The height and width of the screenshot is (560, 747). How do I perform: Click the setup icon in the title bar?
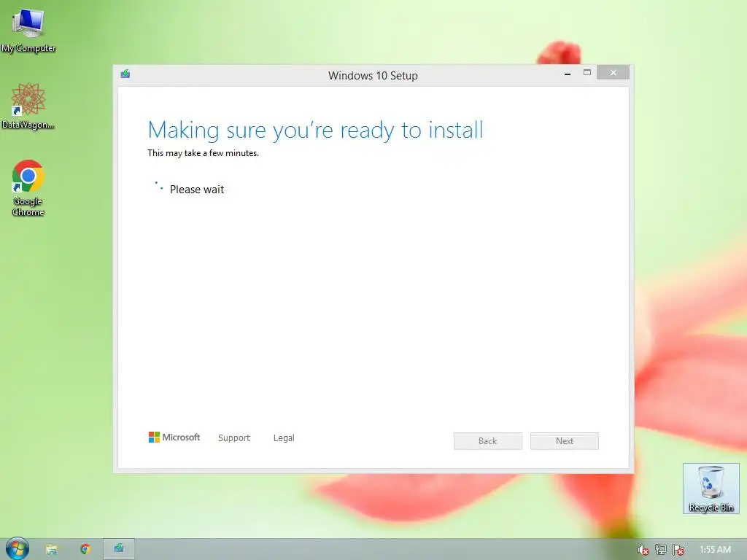pyautogui.click(x=125, y=74)
